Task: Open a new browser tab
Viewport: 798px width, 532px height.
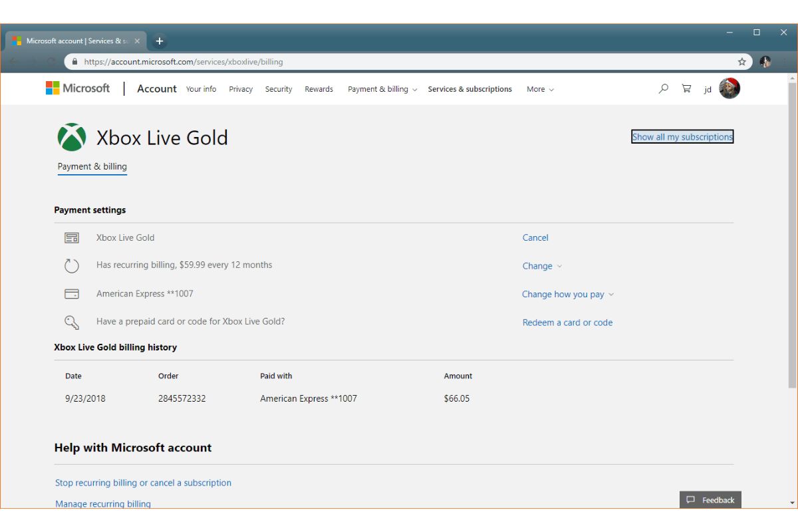Action: click(x=160, y=41)
